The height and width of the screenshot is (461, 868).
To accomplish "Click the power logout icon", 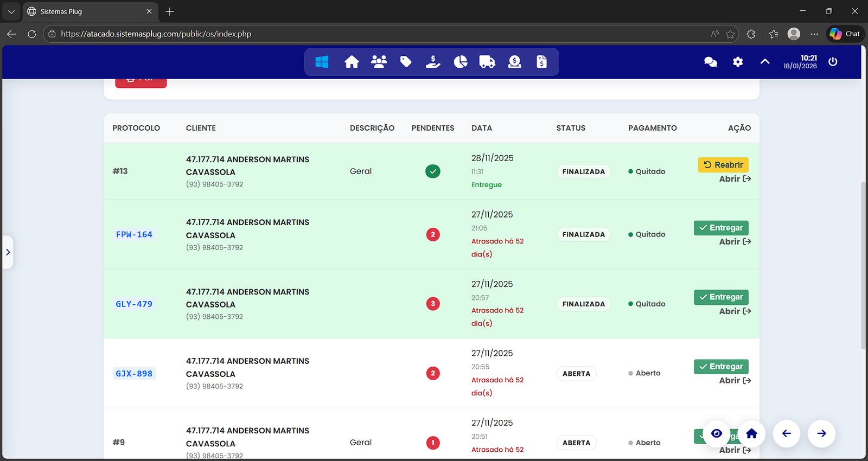I will (x=833, y=62).
